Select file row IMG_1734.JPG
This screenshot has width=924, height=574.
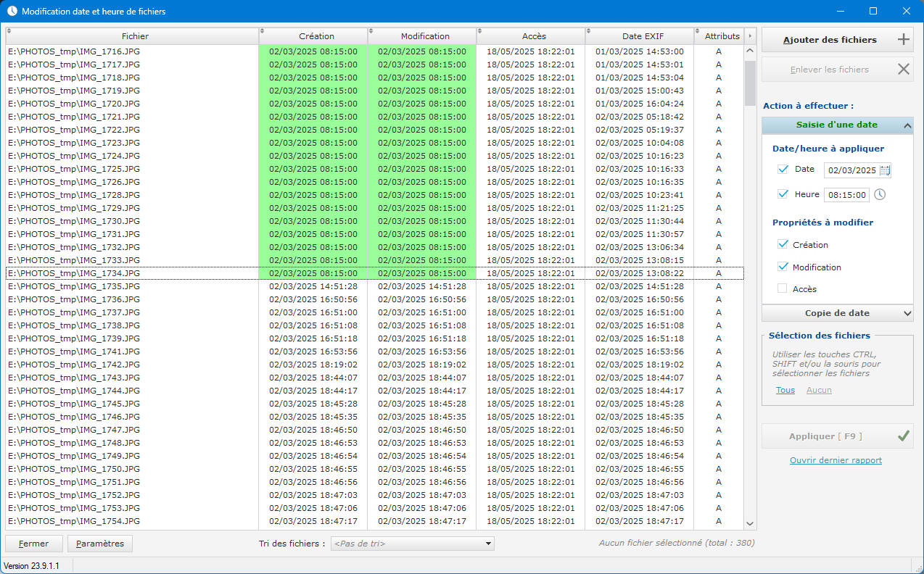(x=374, y=273)
